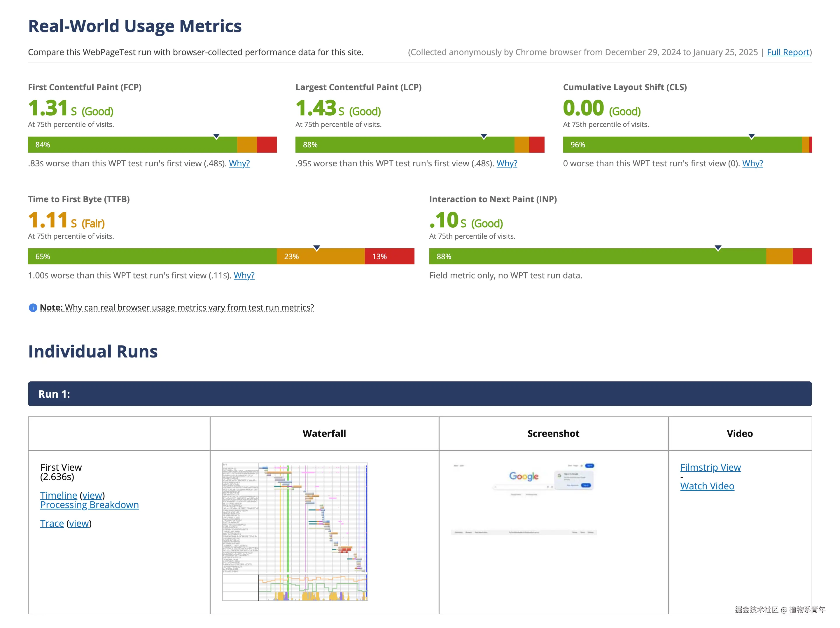Screen dimensions: 840x628
Task: Click Why? link under LCP metric
Action: pos(507,163)
